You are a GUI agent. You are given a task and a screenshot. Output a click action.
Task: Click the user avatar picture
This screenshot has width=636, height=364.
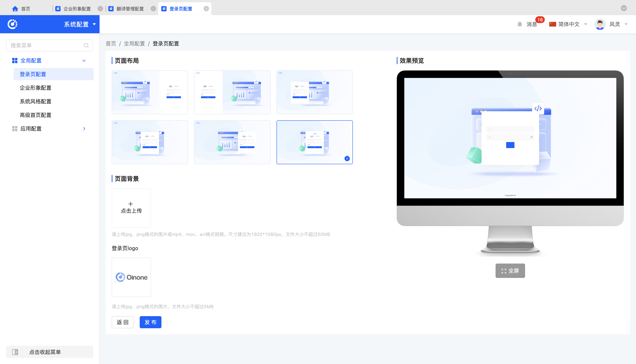click(600, 24)
